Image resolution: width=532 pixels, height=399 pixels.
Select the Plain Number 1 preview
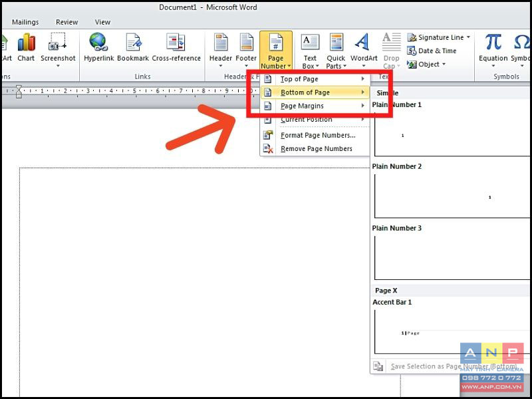452,134
